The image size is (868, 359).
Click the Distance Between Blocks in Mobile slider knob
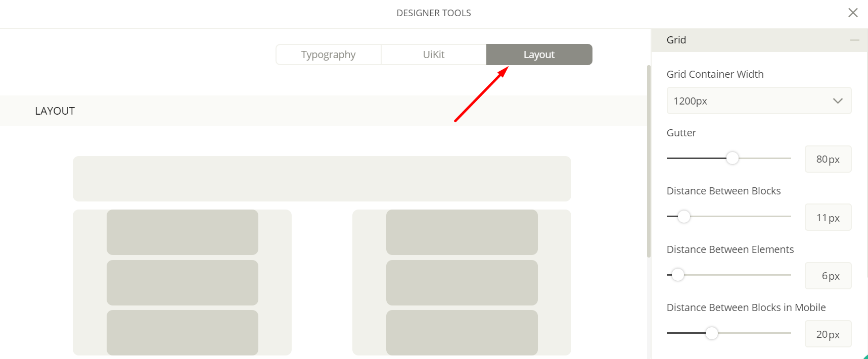pos(711,333)
